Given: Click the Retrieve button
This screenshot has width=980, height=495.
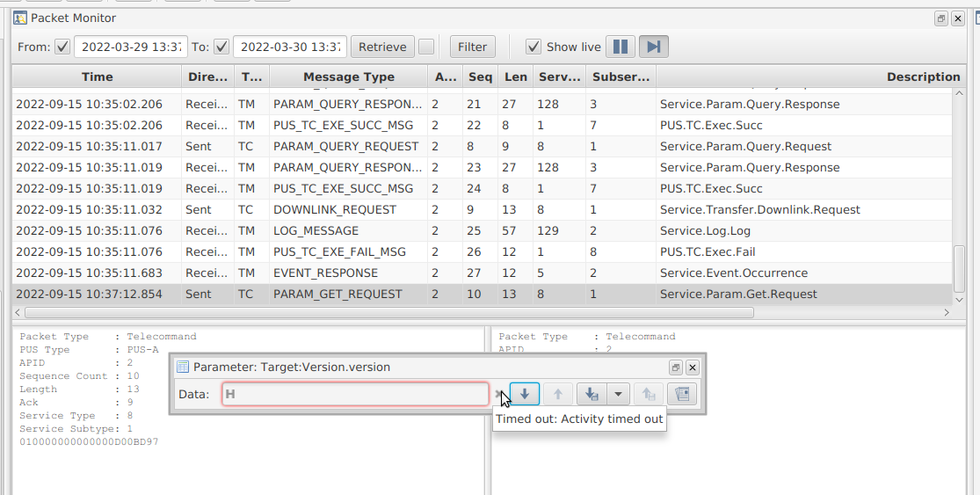Looking at the screenshot, I should pyautogui.click(x=382, y=47).
